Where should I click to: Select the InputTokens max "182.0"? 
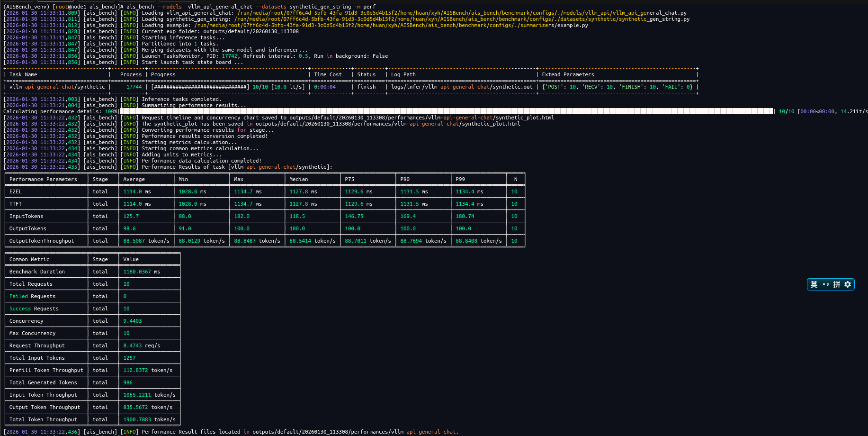click(242, 216)
